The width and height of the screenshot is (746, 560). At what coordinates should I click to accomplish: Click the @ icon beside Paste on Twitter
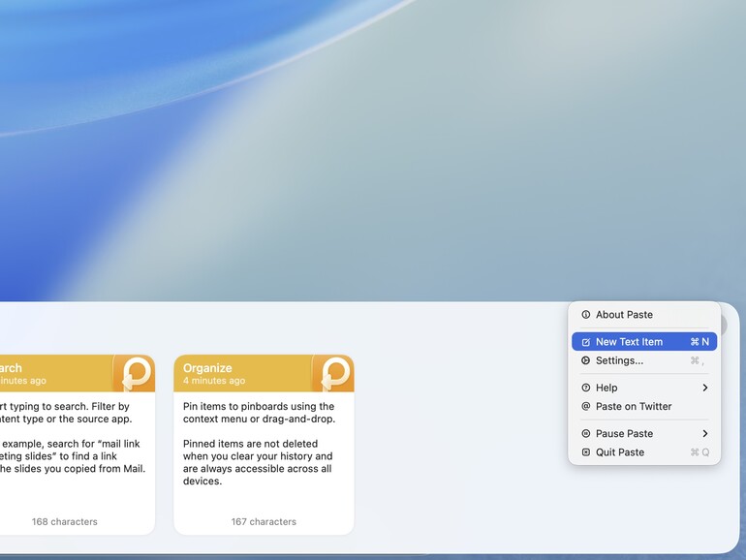(x=586, y=406)
